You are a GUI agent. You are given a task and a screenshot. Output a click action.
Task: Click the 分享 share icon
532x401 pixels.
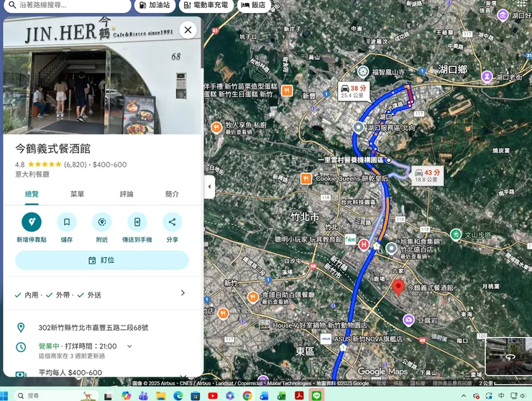tap(173, 222)
